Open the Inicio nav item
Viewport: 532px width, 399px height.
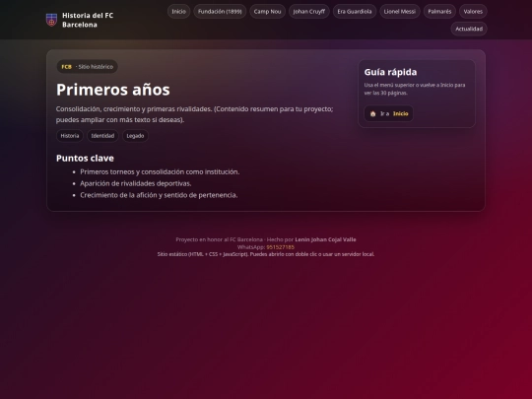point(178,12)
